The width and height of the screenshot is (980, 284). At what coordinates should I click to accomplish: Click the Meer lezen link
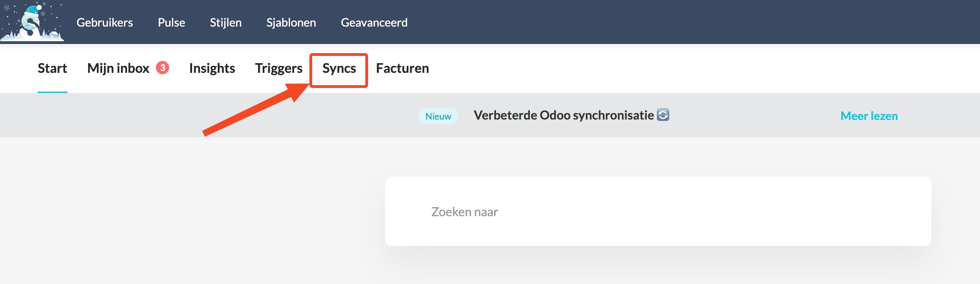click(869, 116)
